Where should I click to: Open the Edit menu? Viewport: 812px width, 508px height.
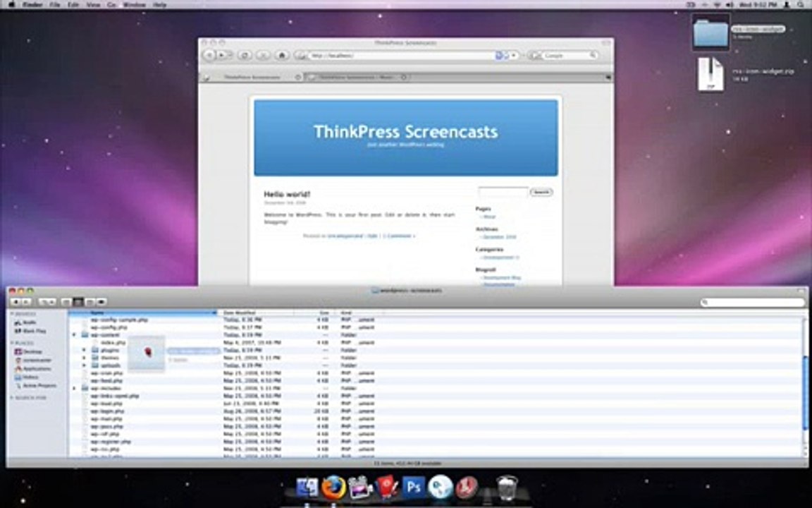point(73,4)
